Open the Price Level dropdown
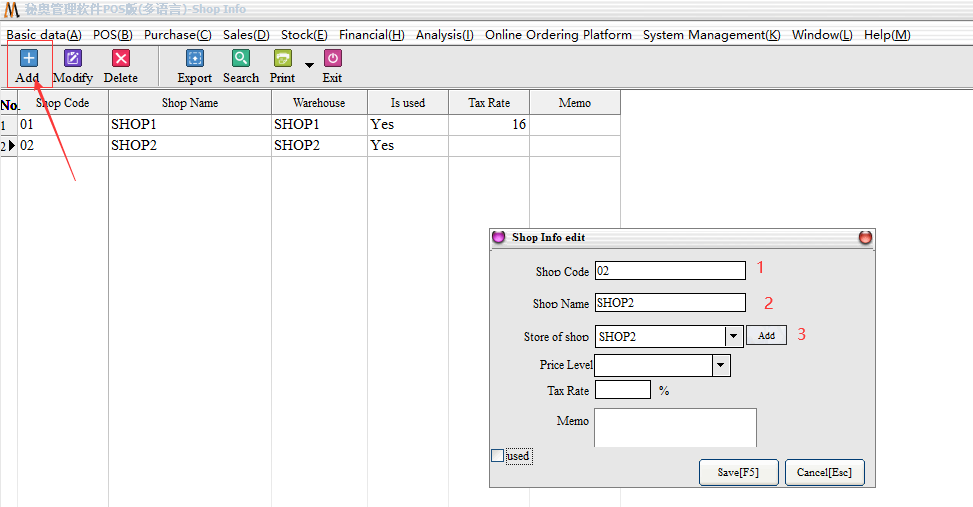 (x=721, y=366)
